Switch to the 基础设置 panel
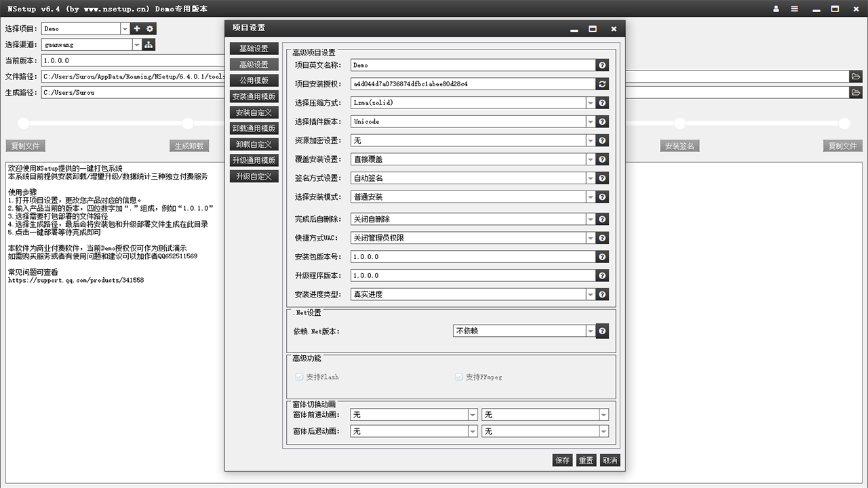 coord(254,48)
